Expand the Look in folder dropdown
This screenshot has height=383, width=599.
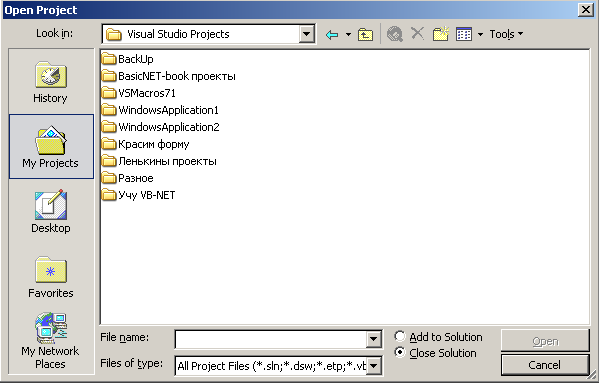(x=306, y=34)
